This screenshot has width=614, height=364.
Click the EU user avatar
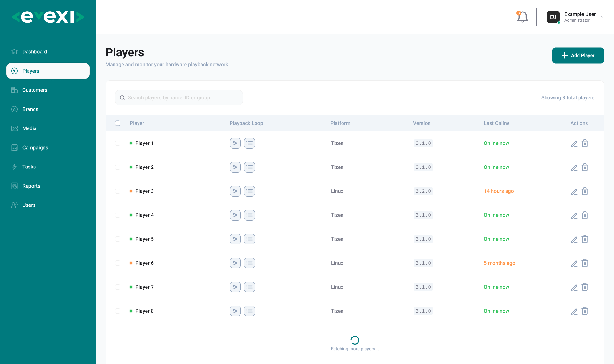point(553,17)
